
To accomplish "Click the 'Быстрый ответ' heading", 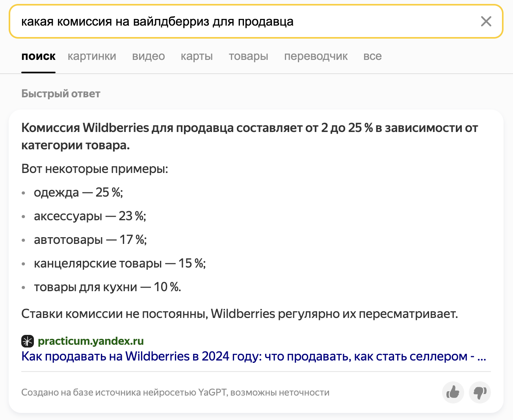I will click(x=61, y=94).
